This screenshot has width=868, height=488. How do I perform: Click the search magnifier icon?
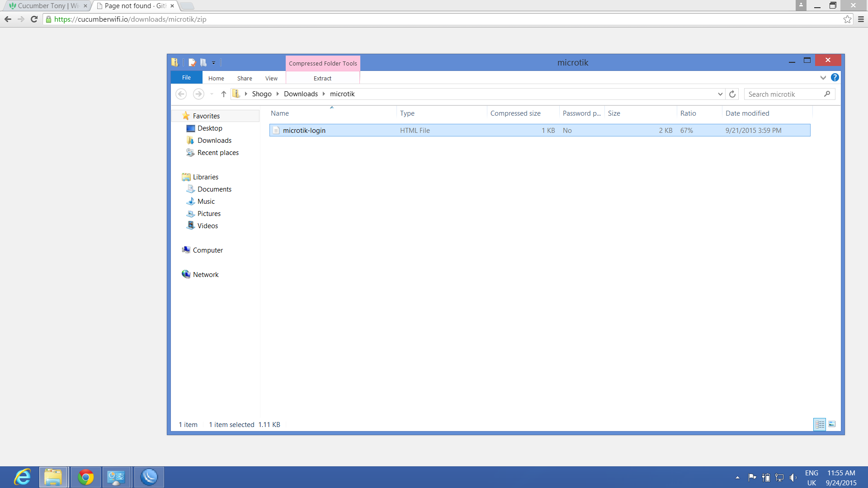[x=827, y=94]
